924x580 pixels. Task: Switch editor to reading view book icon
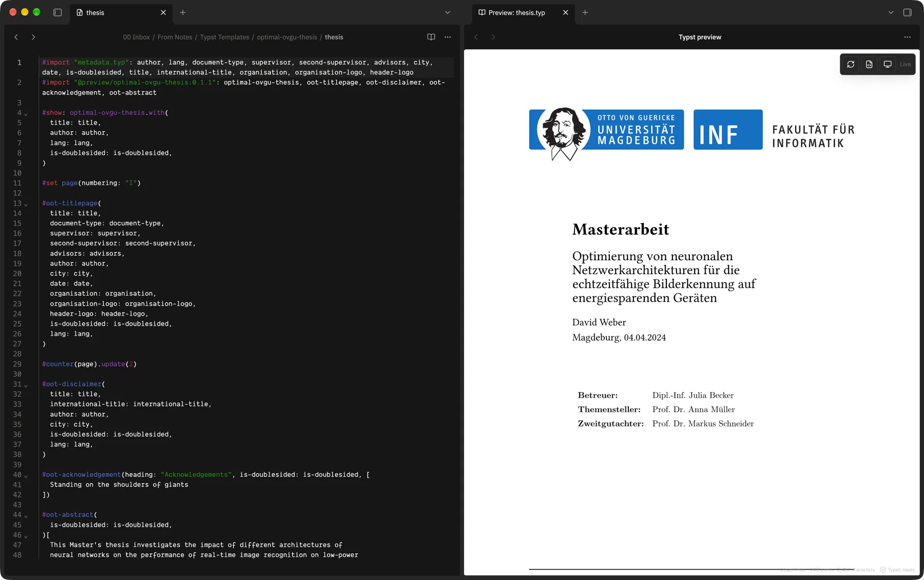pyautogui.click(x=431, y=37)
